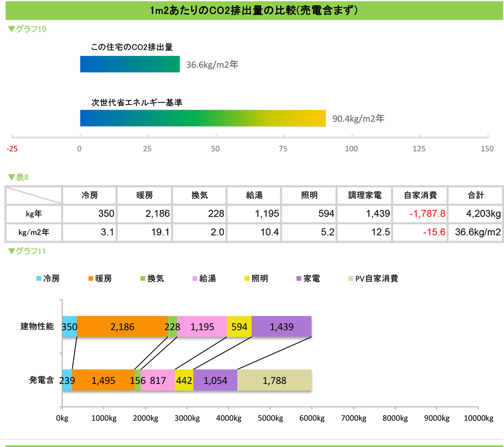Image resolution: width=504 pixels, height=447 pixels.
Task: Click the 暖房 table column header
Action: click(x=145, y=195)
